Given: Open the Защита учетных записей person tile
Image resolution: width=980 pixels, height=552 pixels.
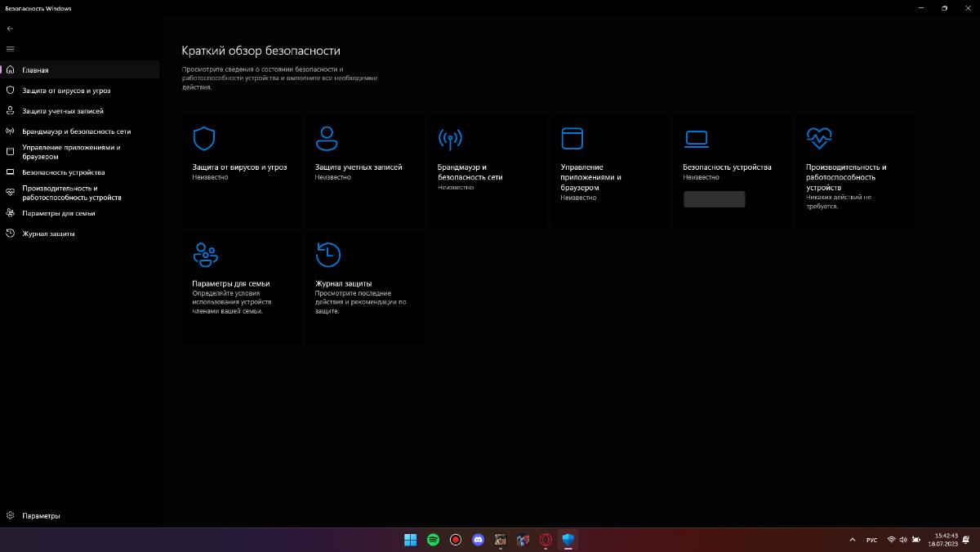Looking at the screenshot, I should click(x=327, y=139).
